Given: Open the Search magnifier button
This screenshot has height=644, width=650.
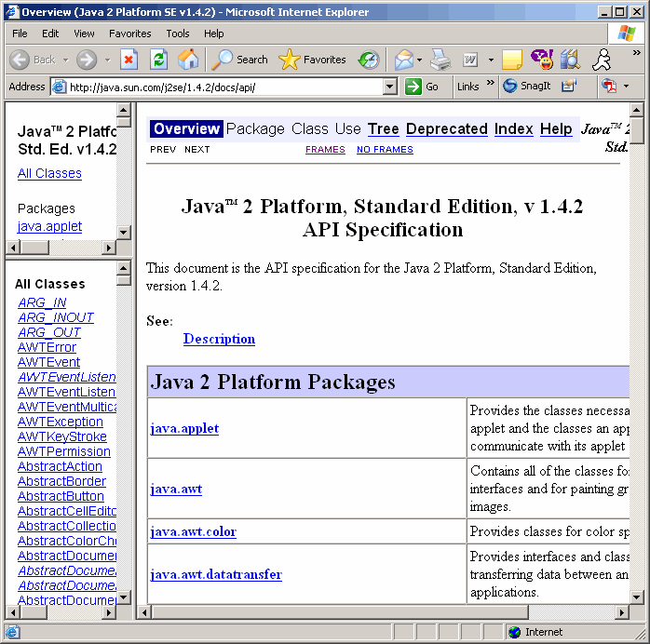Looking at the screenshot, I should click(x=239, y=60).
